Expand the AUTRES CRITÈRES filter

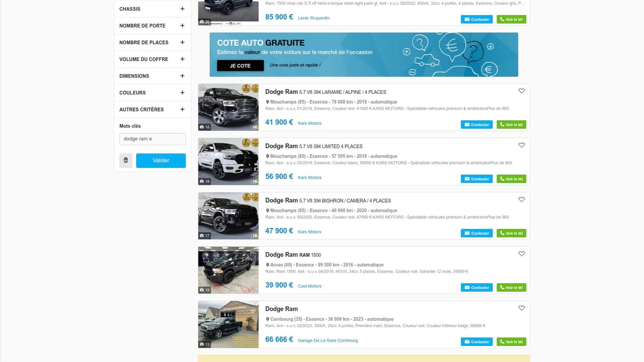pyautogui.click(x=152, y=109)
